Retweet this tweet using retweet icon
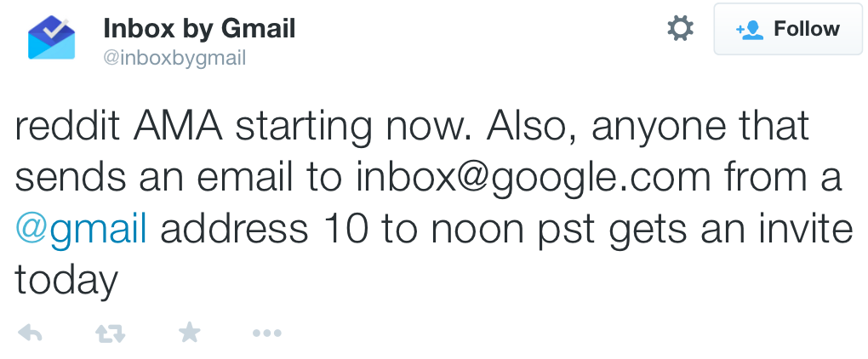 pyautogui.click(x=110, y=333)
